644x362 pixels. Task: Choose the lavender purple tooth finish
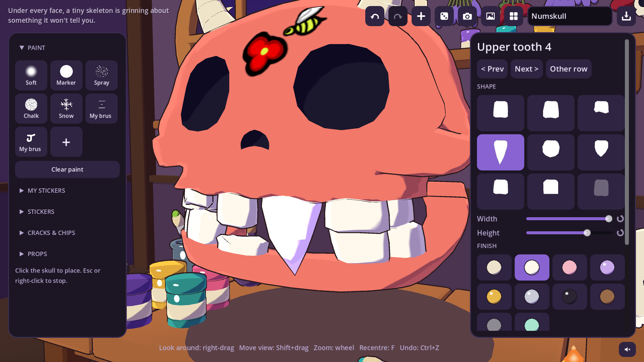click(607, 267)
